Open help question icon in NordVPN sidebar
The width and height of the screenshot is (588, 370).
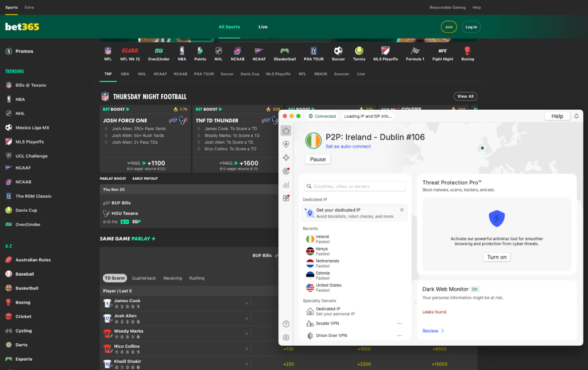coord(286,324)
